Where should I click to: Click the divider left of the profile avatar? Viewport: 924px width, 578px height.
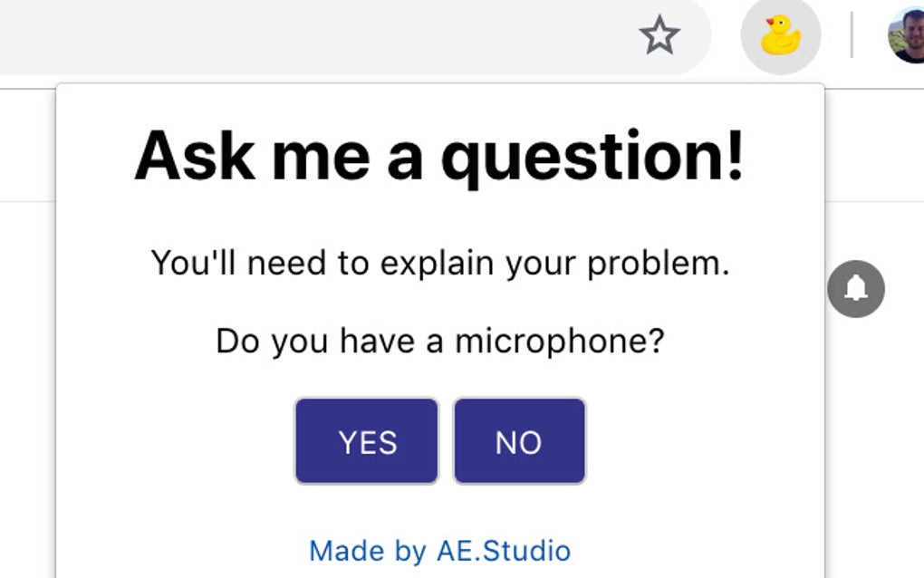(x=852, y=36)
